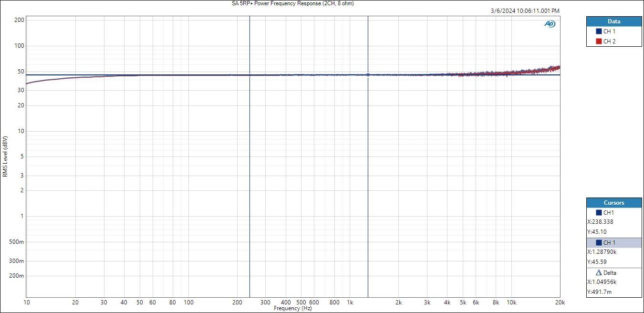The image size is (644, 313).
Task: Click the Delta triangle icon
Action: 599,273
